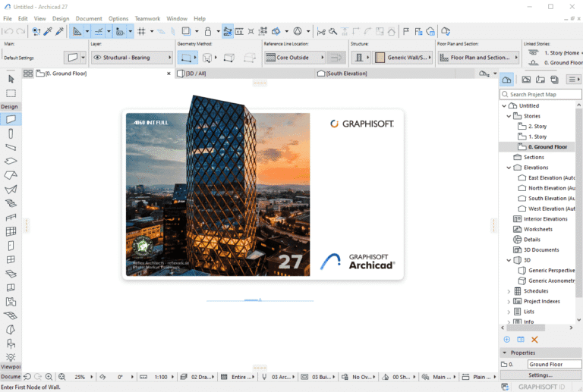Image resolution: width=583 pixels, height=392 pixels.
Task: Close the 0. Ground Floor tab
Action: click(169, 74)
